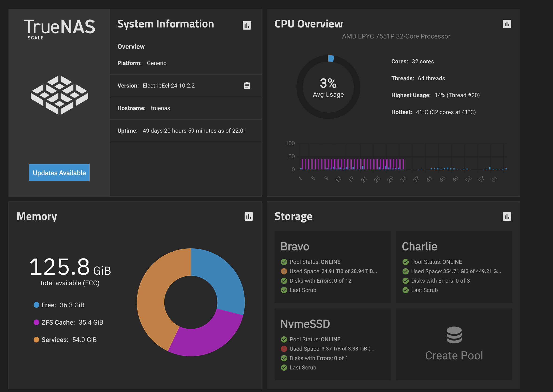
Task: Open Memory reports chart icon
Action: (x=249, y=216)
